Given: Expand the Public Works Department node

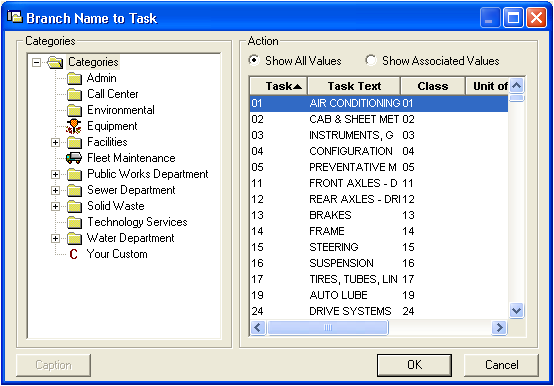Looking at the screenshot, I should pos(55,174).
